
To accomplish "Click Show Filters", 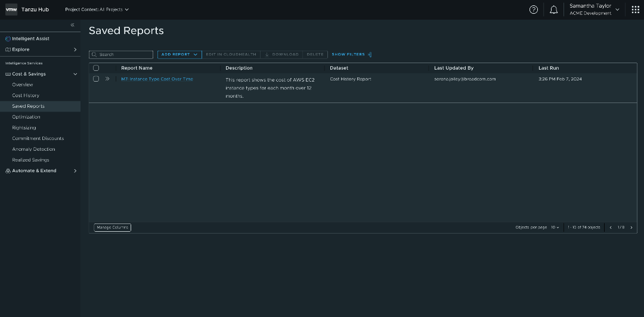I will 348,55.
